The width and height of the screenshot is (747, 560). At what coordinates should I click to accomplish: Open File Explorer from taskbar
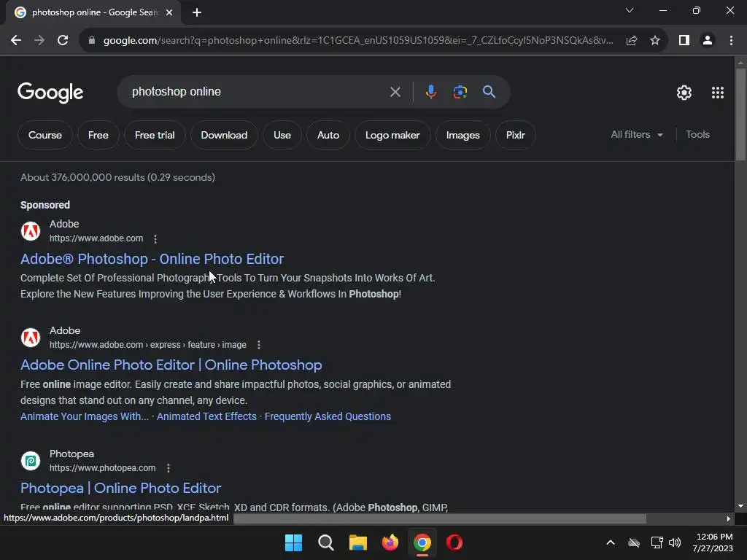pos(357,542)
